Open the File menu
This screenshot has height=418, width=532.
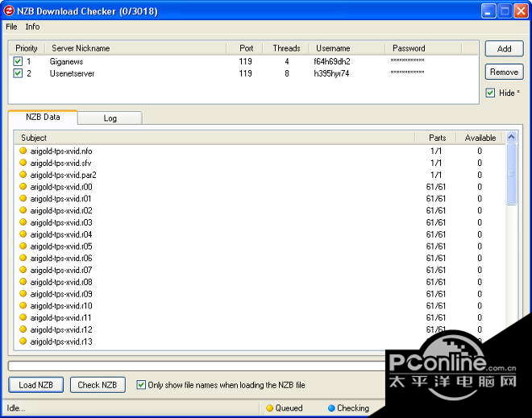11,27
